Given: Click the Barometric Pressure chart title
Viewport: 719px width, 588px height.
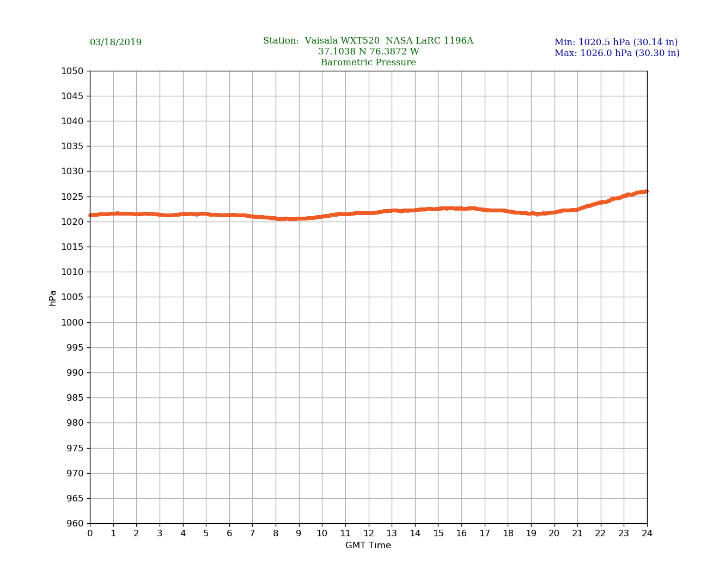Looking at the screenshot, I should coord(368,63).
